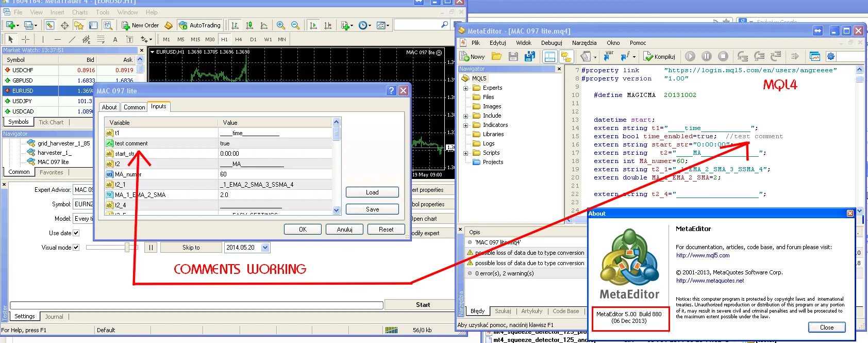Click the stop debugging icon
868x343 pixels.
tap(723, 56)
